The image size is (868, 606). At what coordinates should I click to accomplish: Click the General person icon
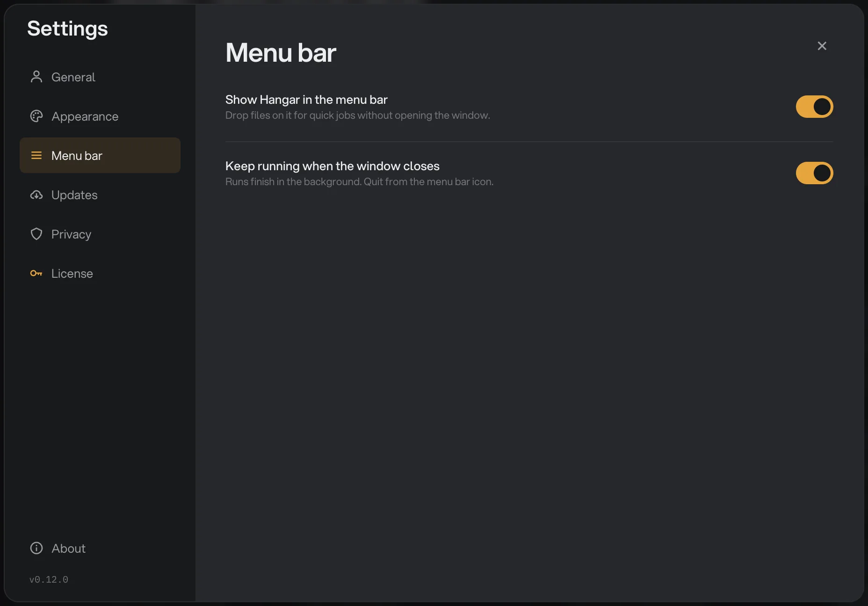[36, 77]
